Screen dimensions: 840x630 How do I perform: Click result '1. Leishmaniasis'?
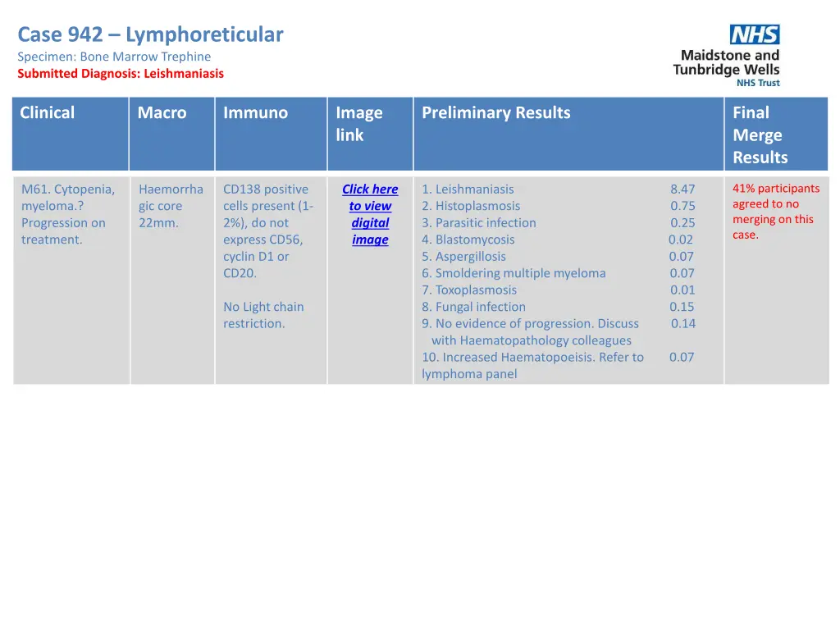468,189
